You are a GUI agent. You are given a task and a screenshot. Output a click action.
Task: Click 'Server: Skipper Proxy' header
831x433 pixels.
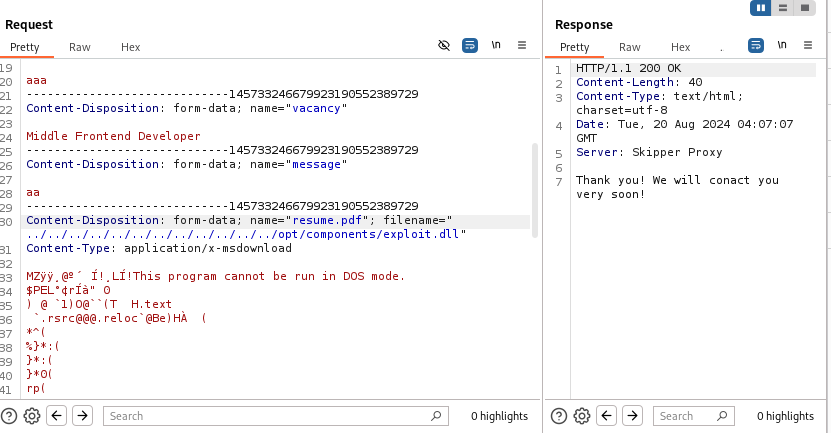(x=649, y=152)
